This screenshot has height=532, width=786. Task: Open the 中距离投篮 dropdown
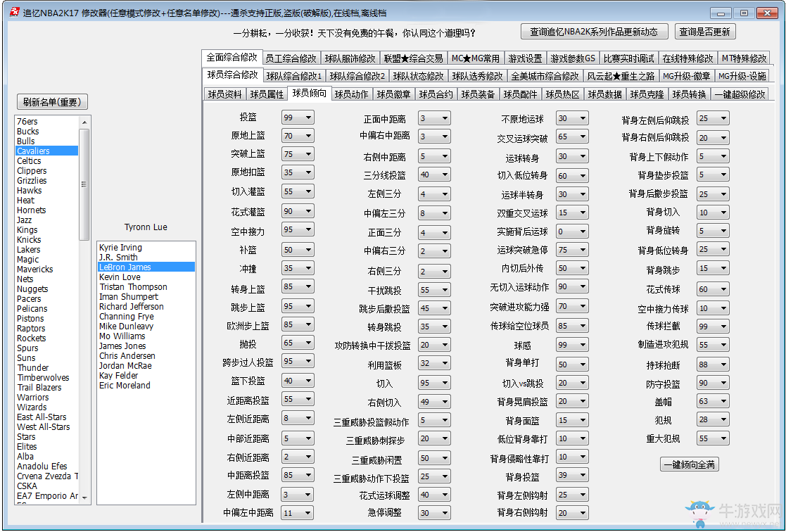[x=298, y=474]
